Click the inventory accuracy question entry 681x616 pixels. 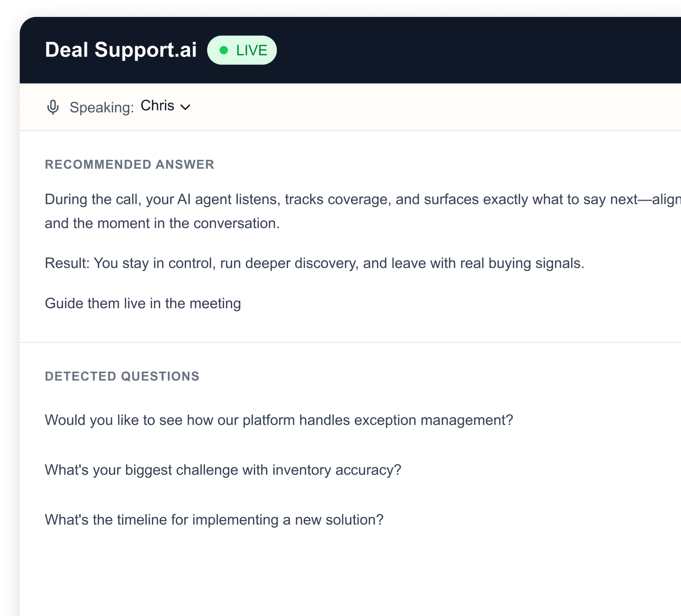[223, 469]
